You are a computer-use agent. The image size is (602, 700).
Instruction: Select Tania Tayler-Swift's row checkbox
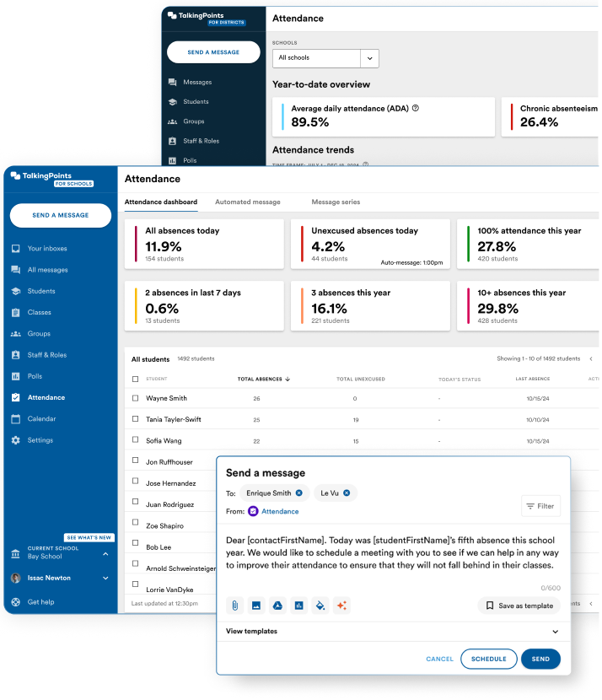(136, 419)
